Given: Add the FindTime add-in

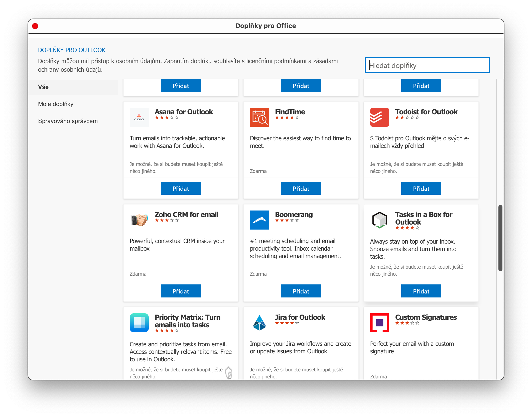Looking at the screenshot, I should point(301,188).
